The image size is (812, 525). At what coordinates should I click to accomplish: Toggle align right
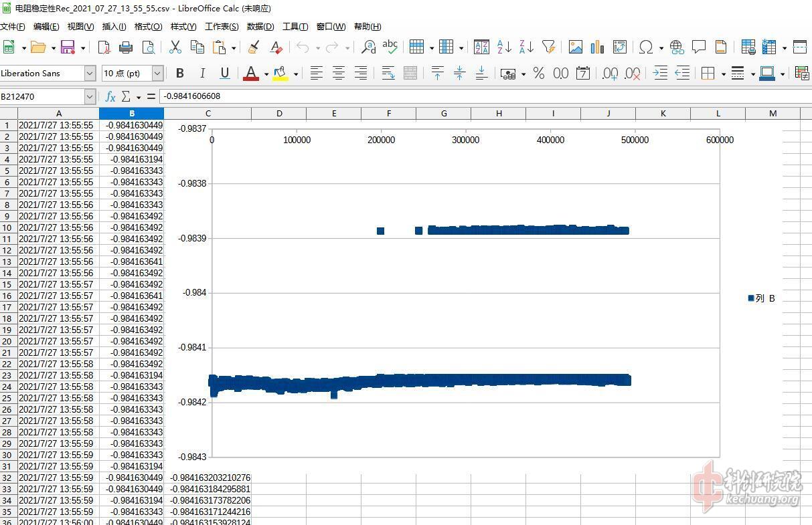tap(361, 74)
